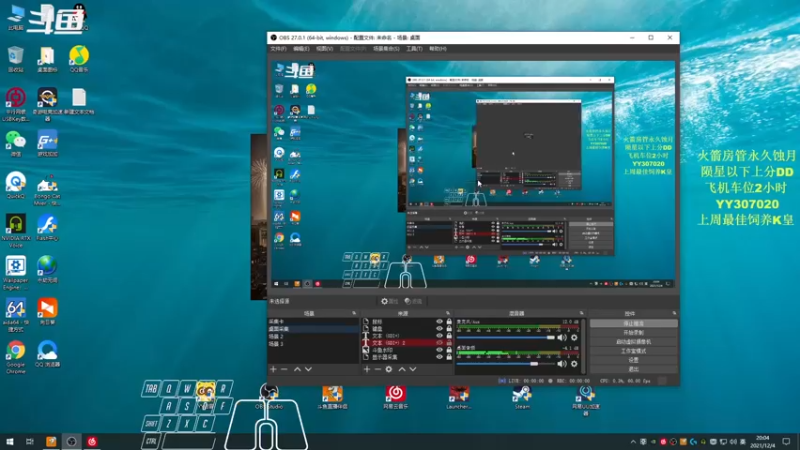Hide the 斗鱼水印 source
Image resolution: width=800 pixels, height=450 pixels.
pyautogui.click(x=439, y=350)
